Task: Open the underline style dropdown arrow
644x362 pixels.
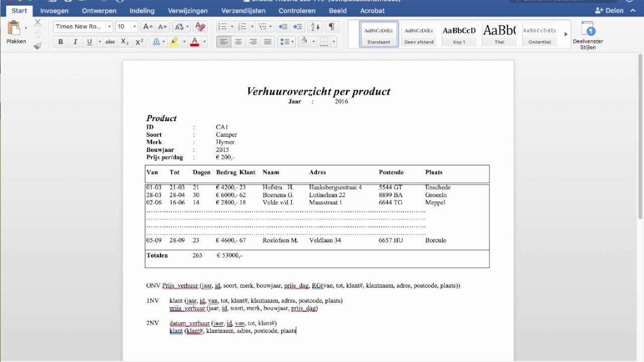Action: [99, 42]
